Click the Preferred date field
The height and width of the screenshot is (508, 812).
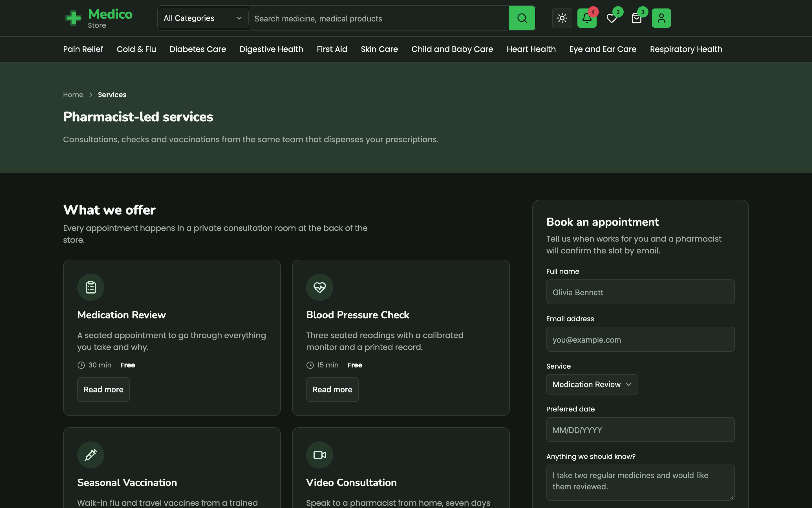tap(640, 430)
